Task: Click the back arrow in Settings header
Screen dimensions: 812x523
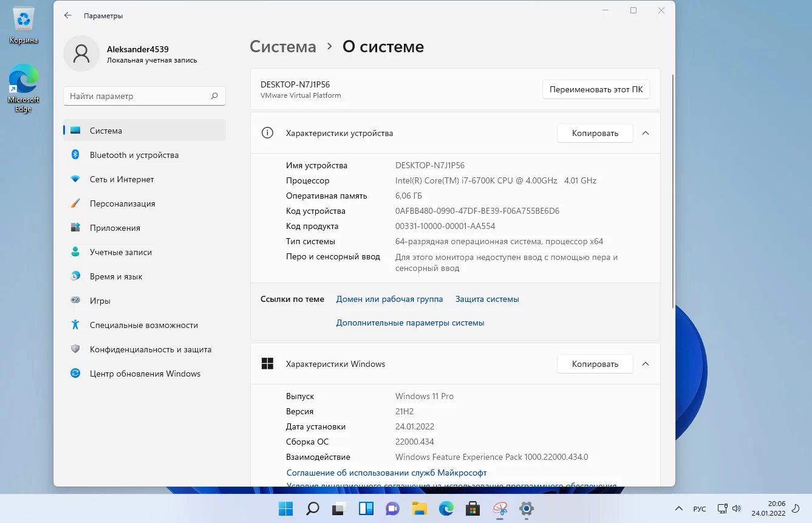Action: (68, 16)
